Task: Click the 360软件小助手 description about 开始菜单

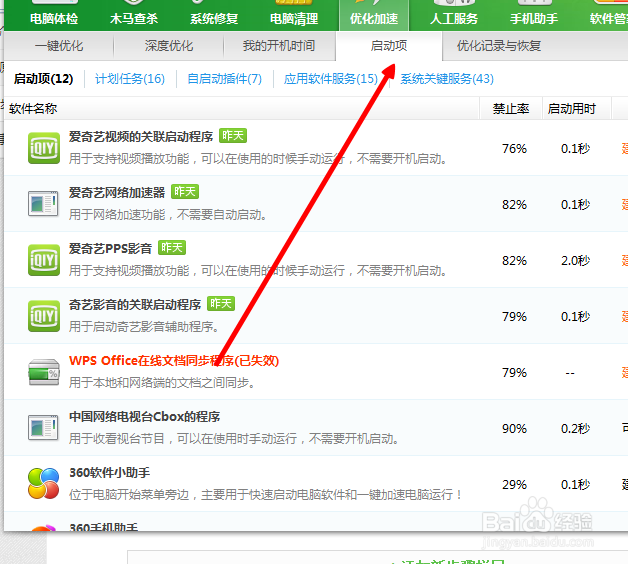Action: [x=266, y=495]
